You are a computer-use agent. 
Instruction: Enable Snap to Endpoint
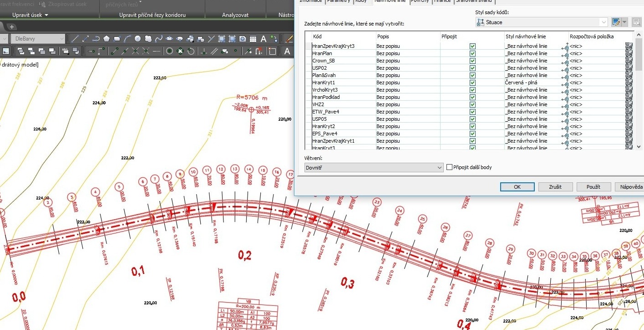click(x=114, y=52)
